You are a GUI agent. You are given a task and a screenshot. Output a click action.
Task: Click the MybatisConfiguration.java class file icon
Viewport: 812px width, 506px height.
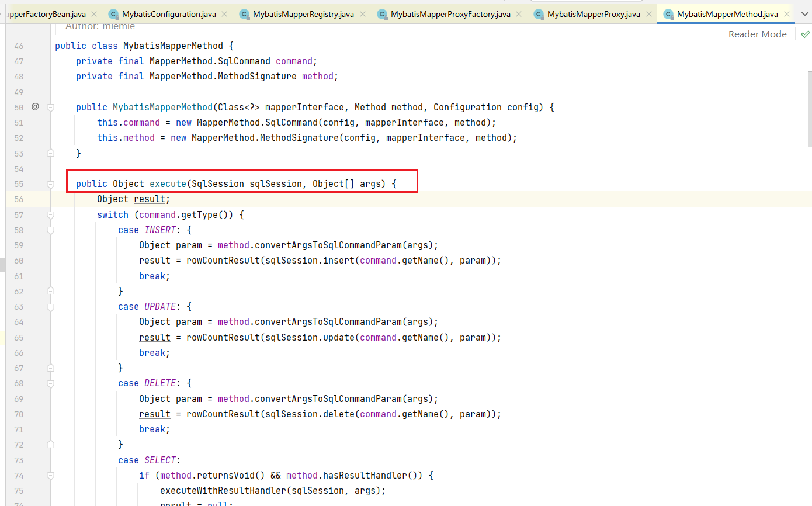[113, 14]
